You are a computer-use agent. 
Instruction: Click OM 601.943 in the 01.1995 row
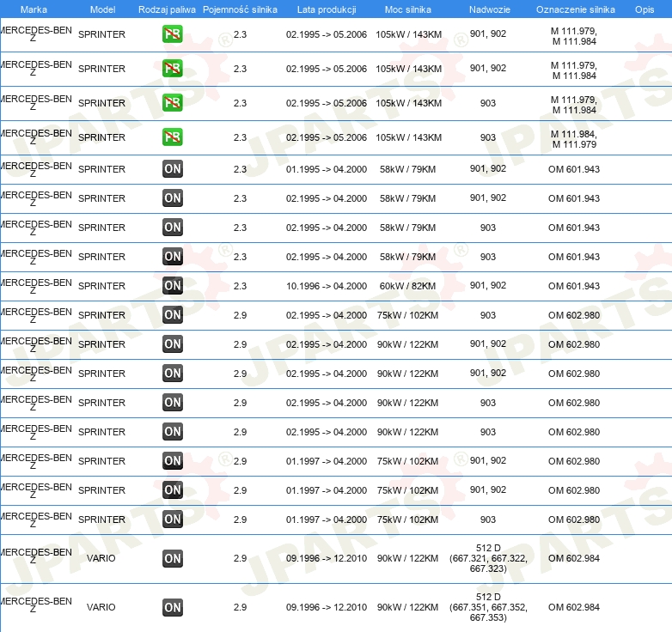click(574, 169)
